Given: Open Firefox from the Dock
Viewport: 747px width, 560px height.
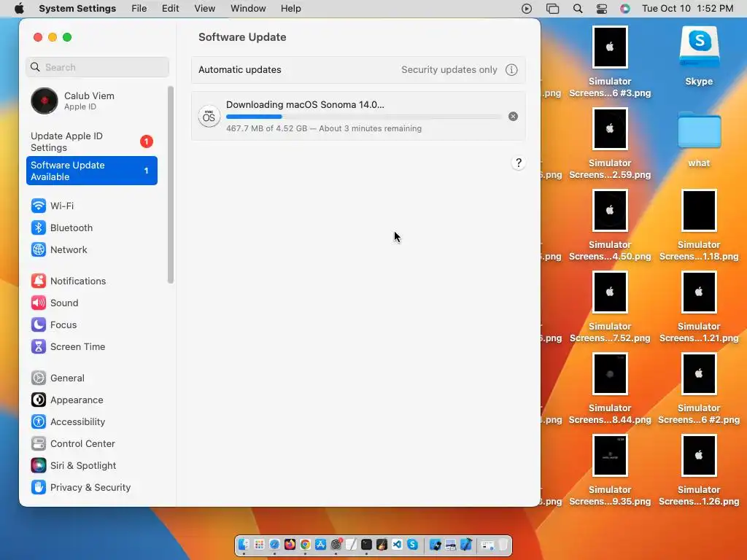Looking at the screenshot, I should (x=290, y=544).
